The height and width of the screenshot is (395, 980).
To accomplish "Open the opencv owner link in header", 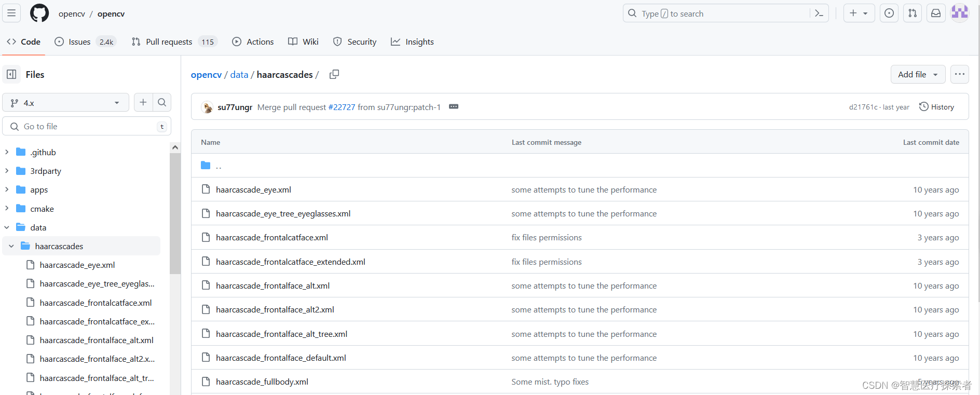I will pyautogui.click(x=72, y=13).
